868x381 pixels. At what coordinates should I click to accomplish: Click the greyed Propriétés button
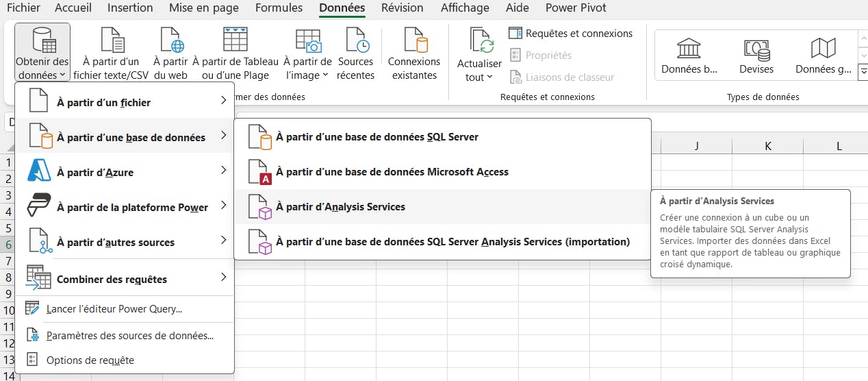(541, 55)
